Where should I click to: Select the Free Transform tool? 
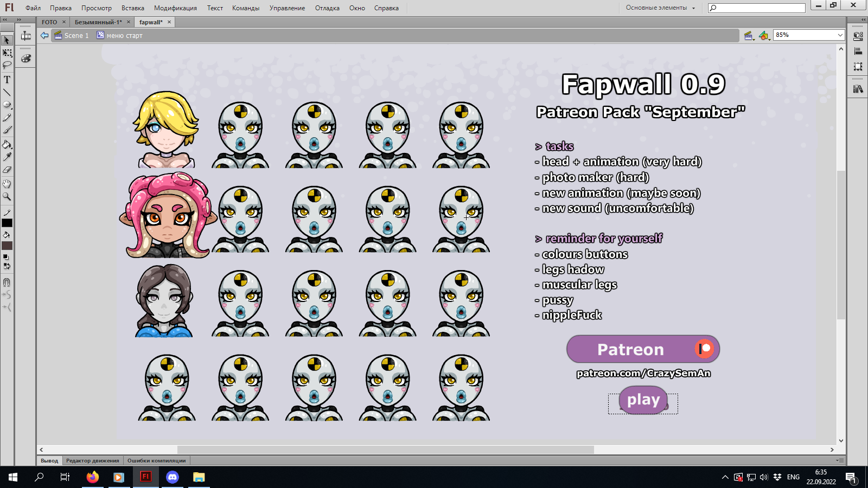pyautogui.click(x=7, y=53)
